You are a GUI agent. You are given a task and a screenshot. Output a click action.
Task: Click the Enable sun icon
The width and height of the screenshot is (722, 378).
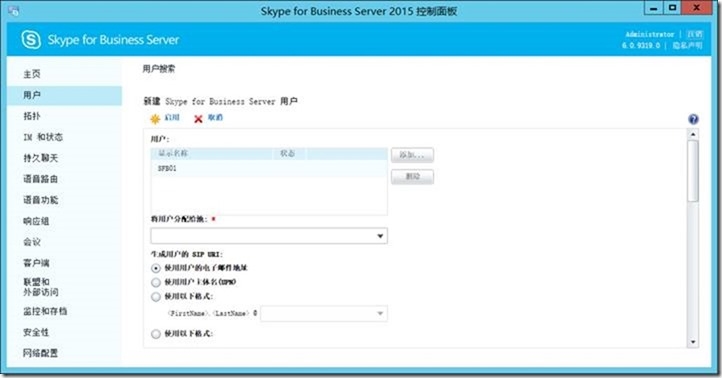pos(155,119)
